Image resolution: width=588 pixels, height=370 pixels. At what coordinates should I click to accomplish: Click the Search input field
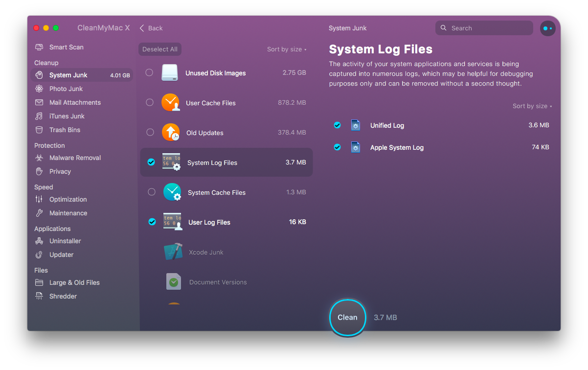coord(484,28)
